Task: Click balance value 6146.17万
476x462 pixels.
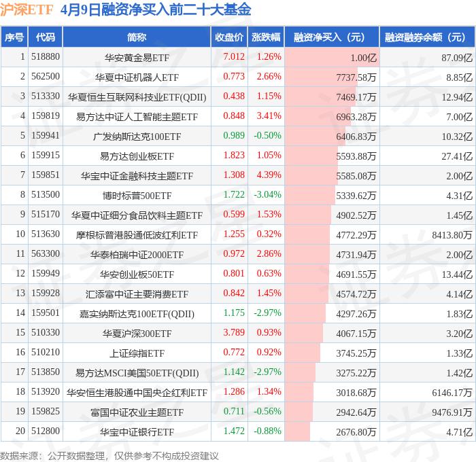Action: click(452, 393)
